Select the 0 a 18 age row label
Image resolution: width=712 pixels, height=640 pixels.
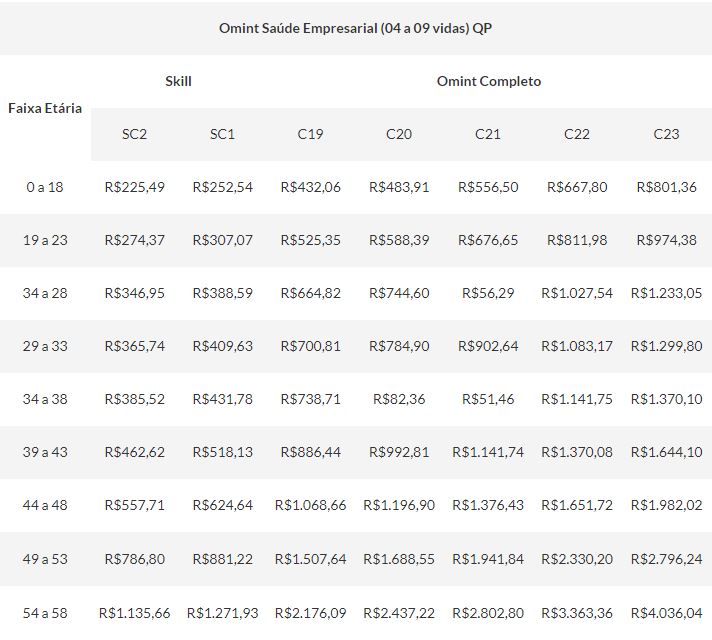coord(45,187)
